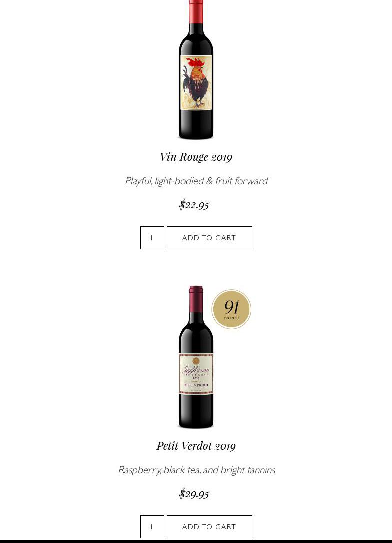This screenshot has width=392, height=543.
Task: Open the Petit Verdot 2019 bottle image
Action: click(196, 357)
